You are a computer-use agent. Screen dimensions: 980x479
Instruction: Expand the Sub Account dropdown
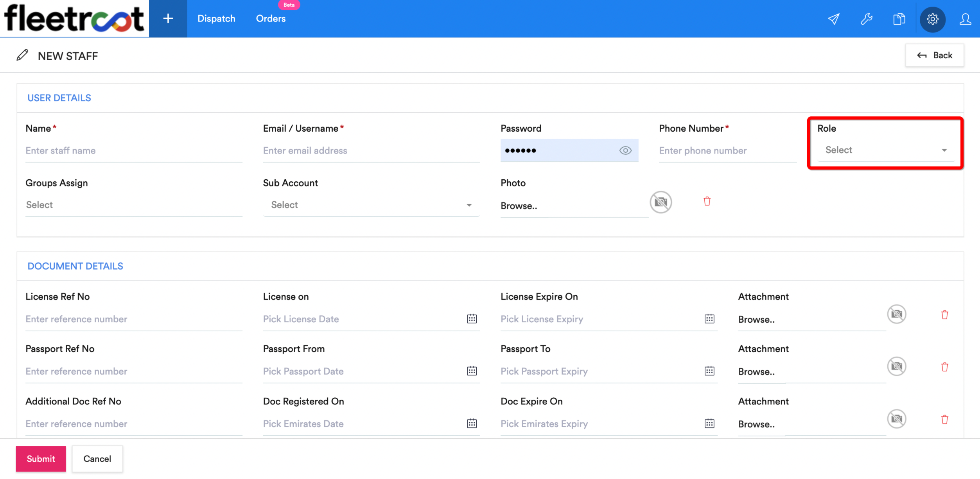[x=371, y=205]
